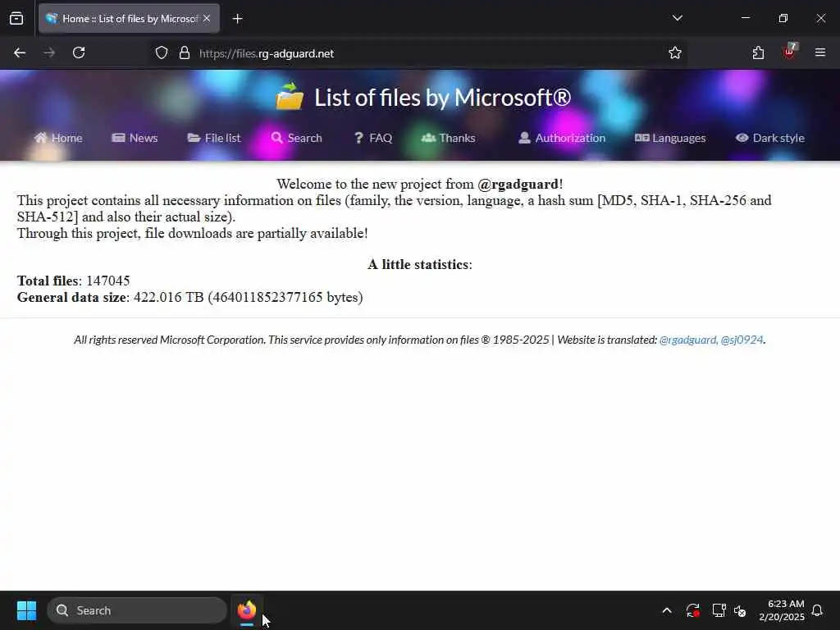Open the tracking protection shield info
Image resolution: width=840 pixels, height=630 pixels.
pos(162,53)
